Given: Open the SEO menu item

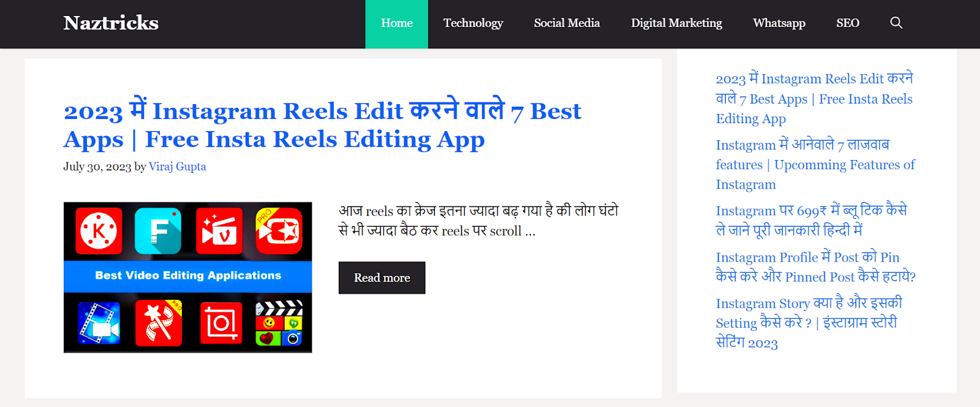Looking at the screenshot, I should click(x=848, y=23).
